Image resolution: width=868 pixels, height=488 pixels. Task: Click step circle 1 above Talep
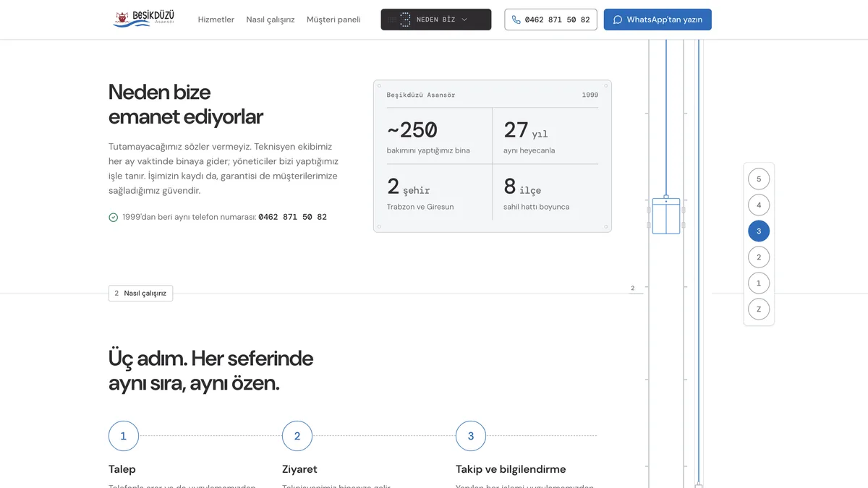coord(124,436)
